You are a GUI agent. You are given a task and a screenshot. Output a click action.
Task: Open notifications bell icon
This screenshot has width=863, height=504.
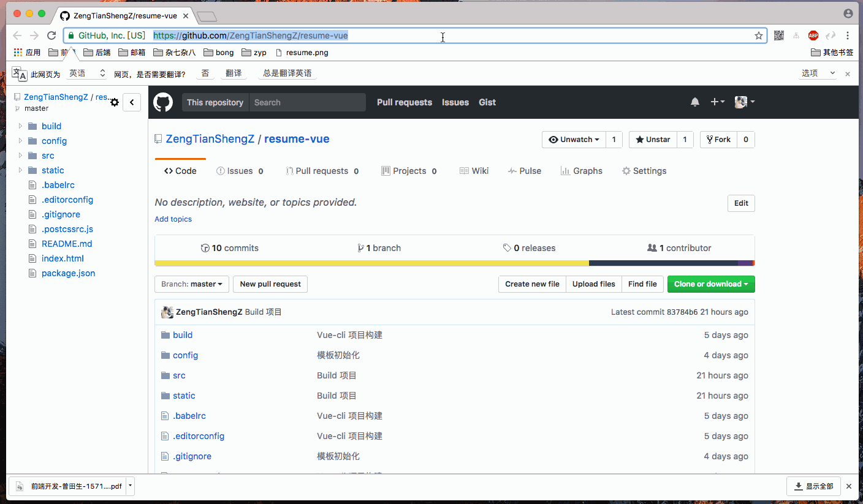(695, 102)
